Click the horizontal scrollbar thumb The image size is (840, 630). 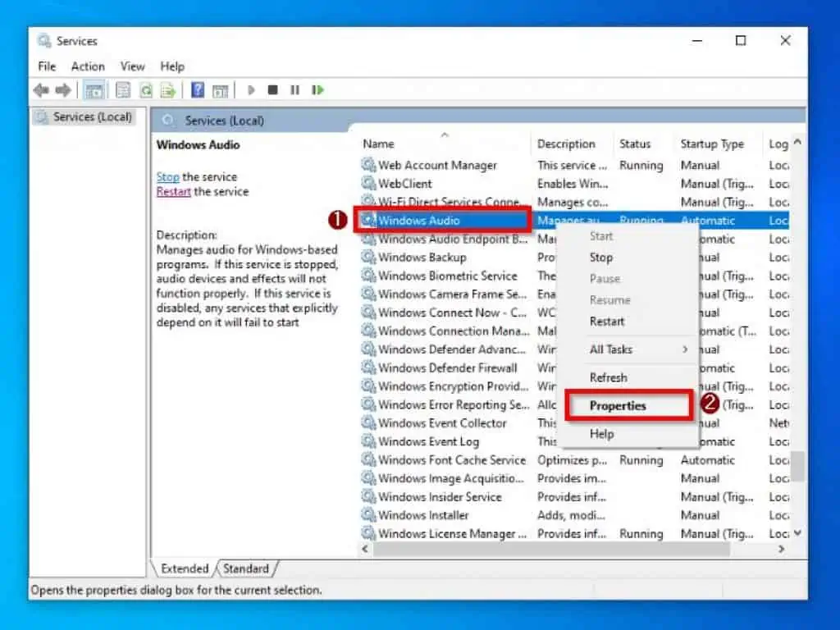(x=552, y=549)
